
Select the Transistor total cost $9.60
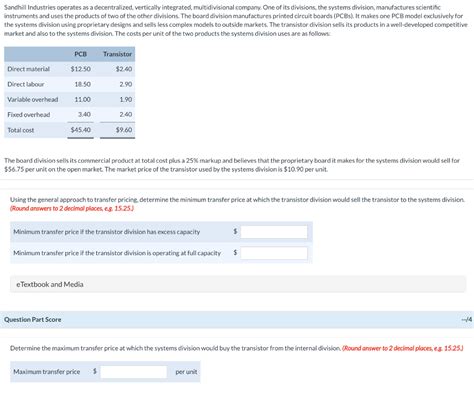point(124,130)
